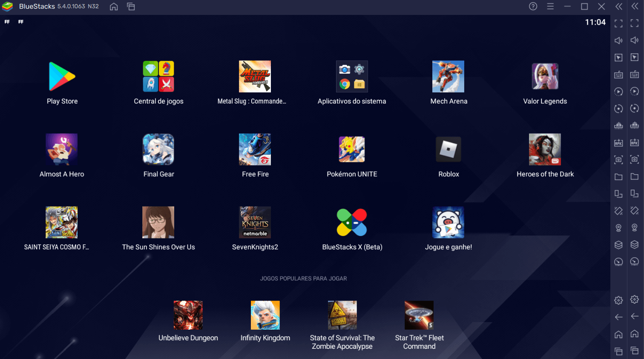644x359 pixels.
Task: Go to home via title bar house icon
Action: pos(114,6)
